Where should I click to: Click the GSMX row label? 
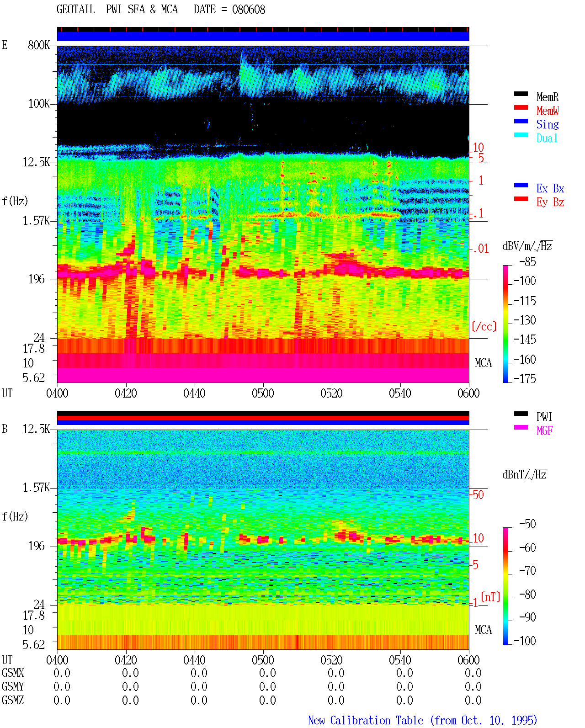coord(13,673)
